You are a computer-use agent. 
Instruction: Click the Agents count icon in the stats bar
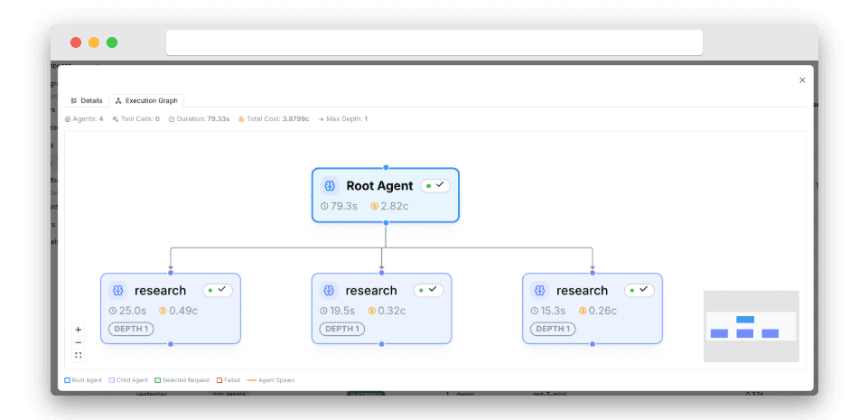tap(68, 119)
